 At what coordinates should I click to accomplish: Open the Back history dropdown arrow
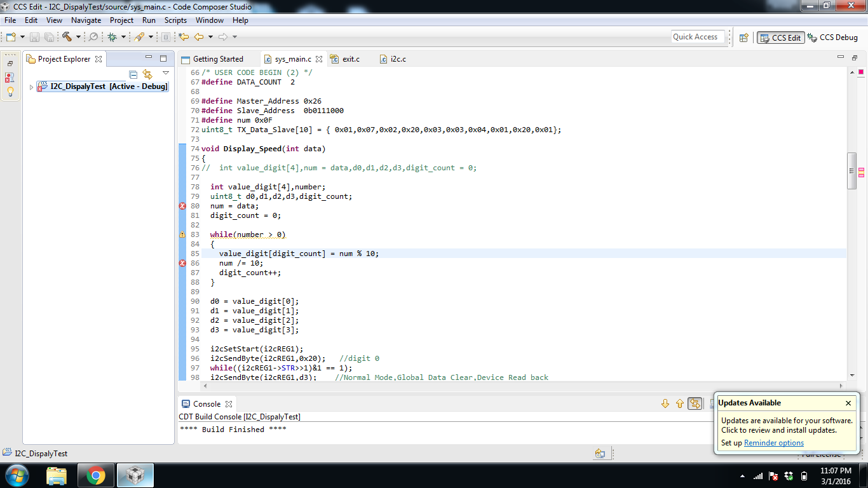click(210, 37)
